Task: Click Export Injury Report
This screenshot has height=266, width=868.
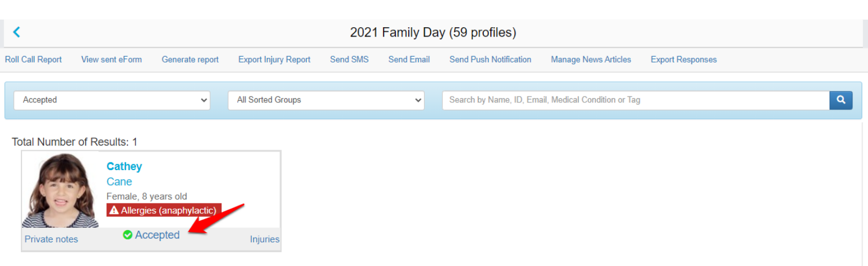Action: [x=274, y=60]
